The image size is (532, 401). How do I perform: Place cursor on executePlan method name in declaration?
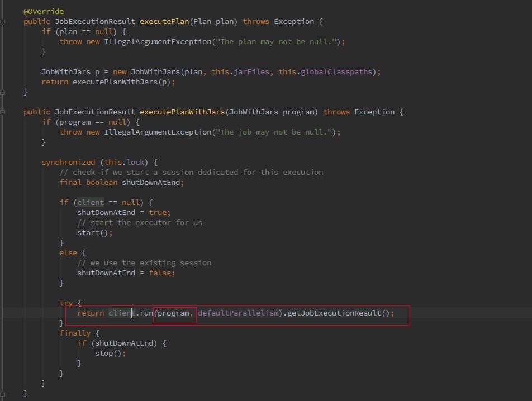[164, 22]
